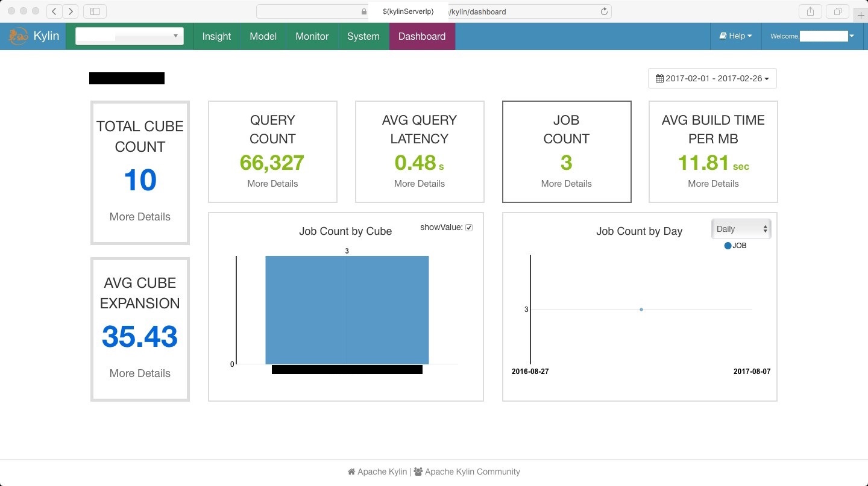
Task: Click the browser forward arrow
Action: 71,11
